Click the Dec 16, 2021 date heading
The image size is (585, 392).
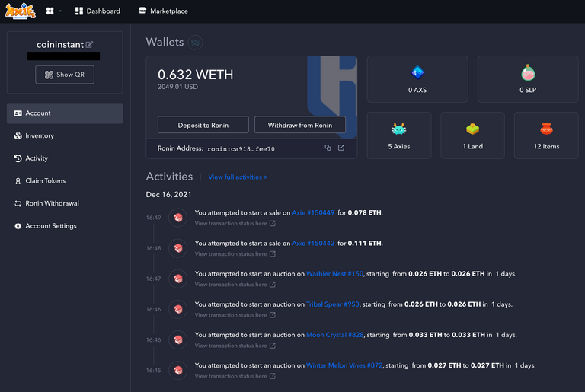pos(168,195)
